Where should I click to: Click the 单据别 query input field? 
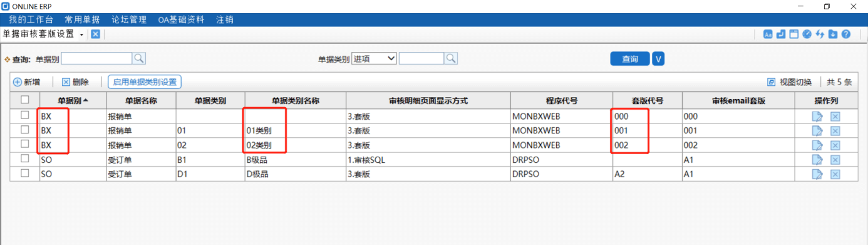[96, 58]
